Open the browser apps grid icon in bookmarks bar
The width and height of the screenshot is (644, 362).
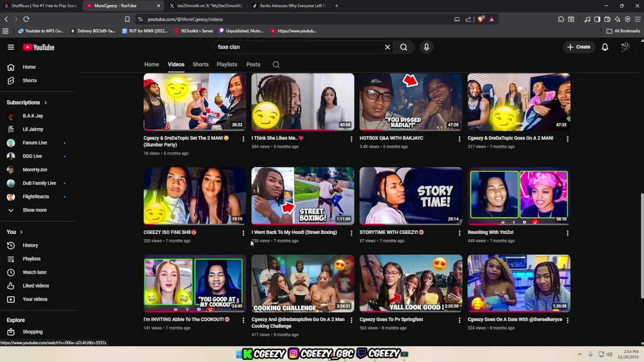[x=6, y=31]
